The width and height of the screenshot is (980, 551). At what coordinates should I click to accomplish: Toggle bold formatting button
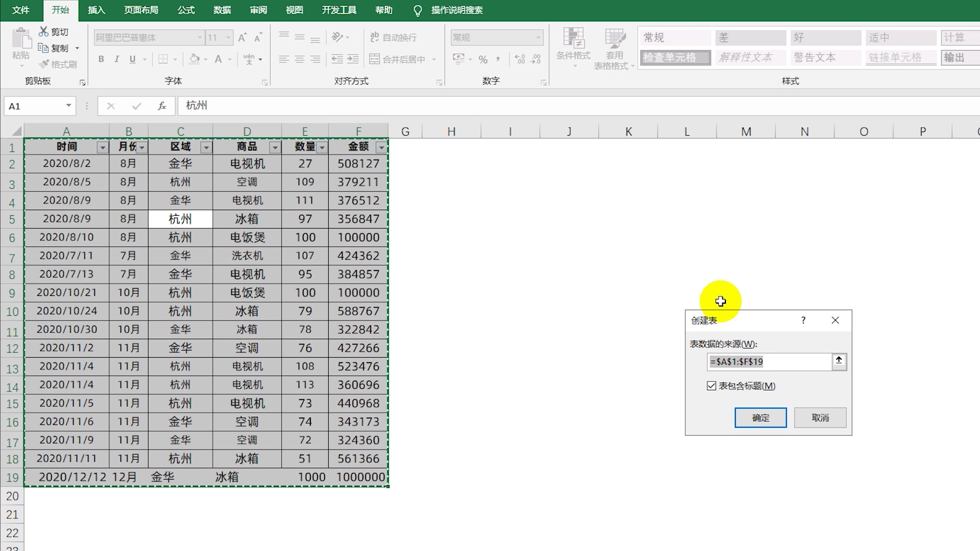point(101,59)
